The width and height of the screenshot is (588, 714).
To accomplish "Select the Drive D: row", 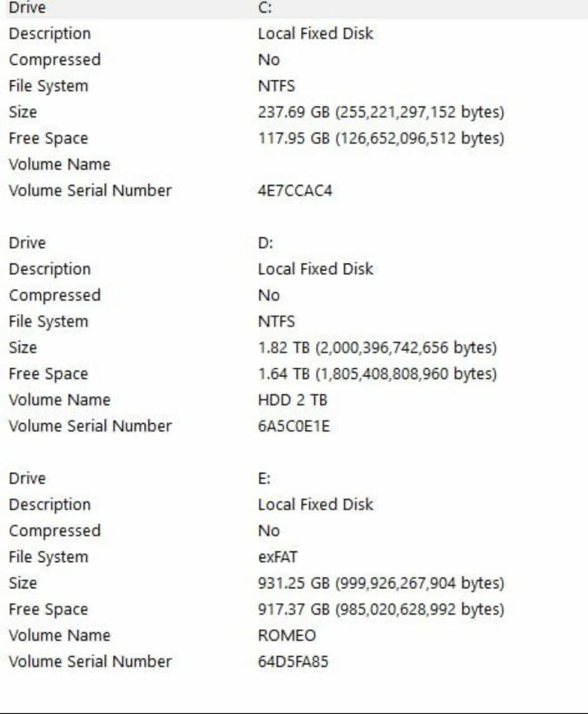I will 296,243.
